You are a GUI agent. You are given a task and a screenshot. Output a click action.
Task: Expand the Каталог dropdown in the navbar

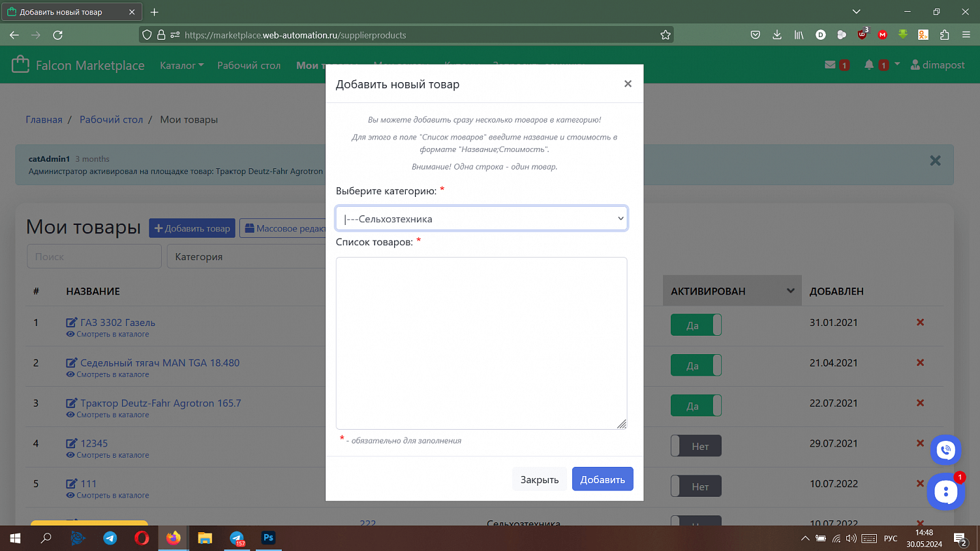(x=181, y=65)
